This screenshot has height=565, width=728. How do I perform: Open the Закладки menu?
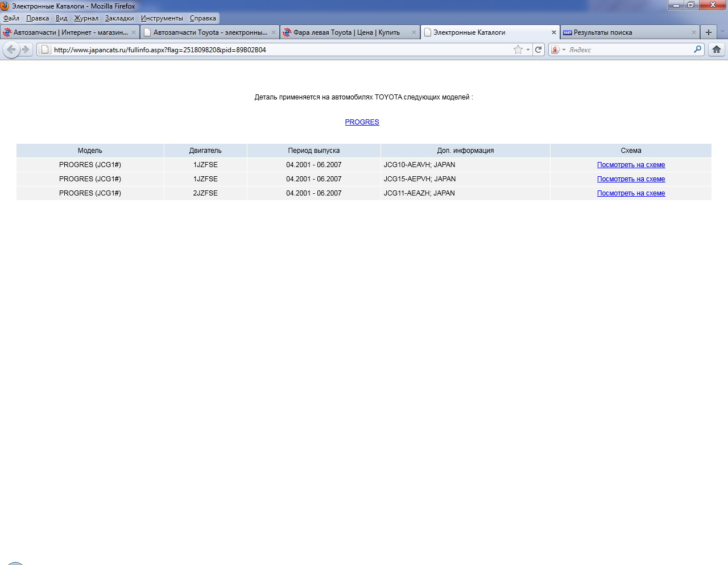click(119, 18)
